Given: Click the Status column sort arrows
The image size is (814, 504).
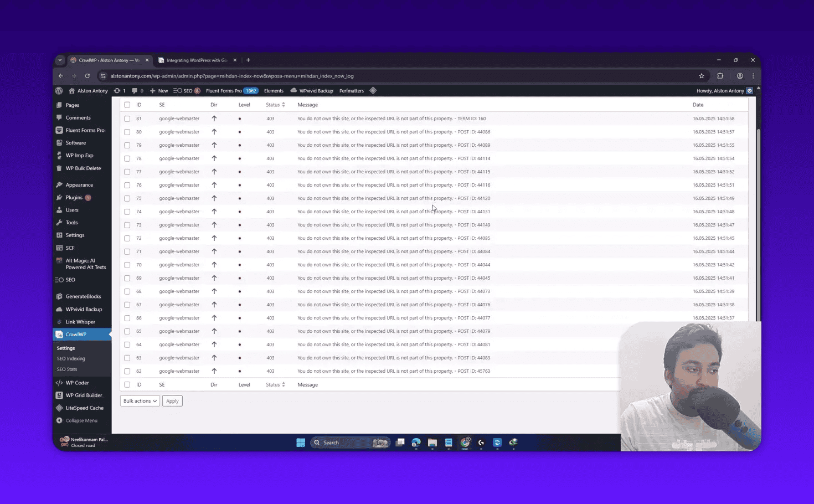Looking at the screenshot, I should (284, 105).
